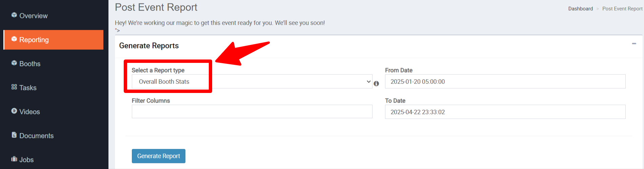Focus the Filter Columns field
644x169 pixels.
[x=252, y=112]
